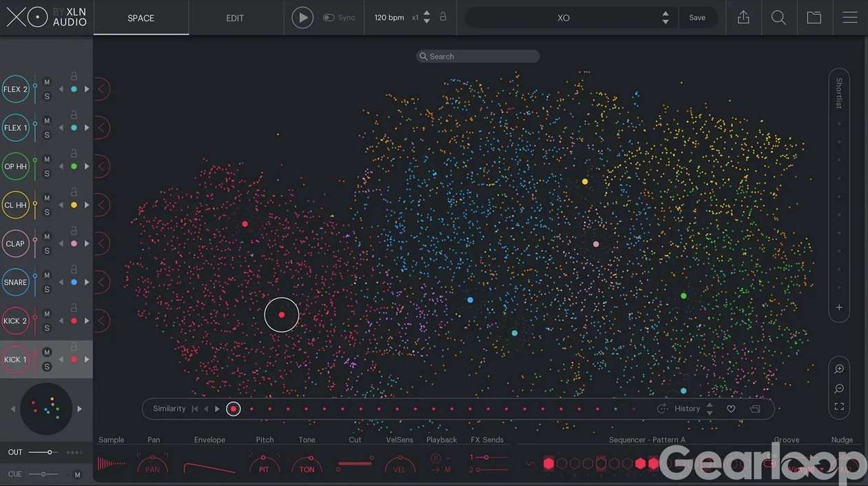This screenshot has height=486, width=868.
Task: Open the hamburger menu icon
Action: point(850,18)
